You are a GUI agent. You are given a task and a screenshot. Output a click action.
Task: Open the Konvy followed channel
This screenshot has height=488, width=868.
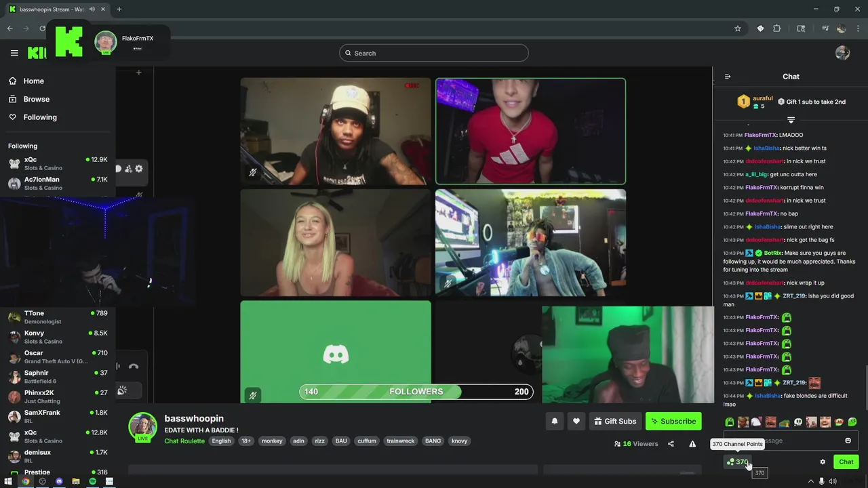pos(58,337)
